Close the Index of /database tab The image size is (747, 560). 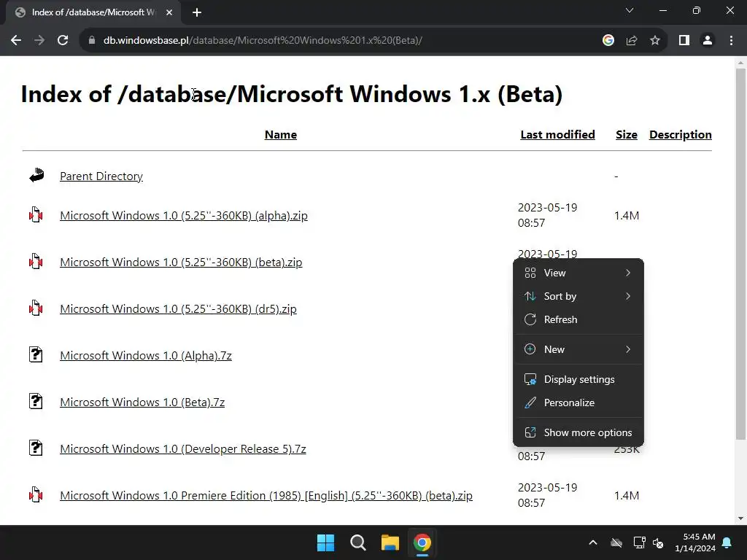point(169,12)
